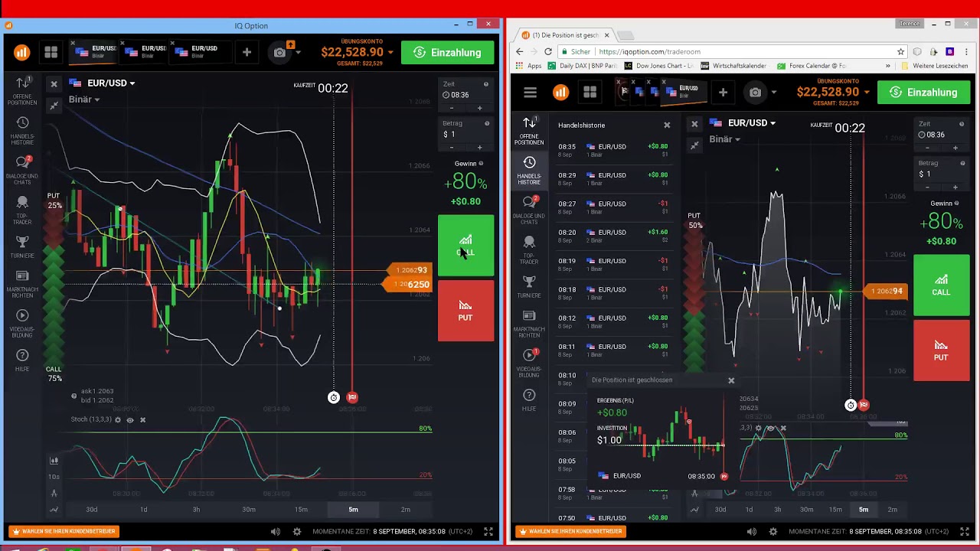Click Einzahlung button in left window
The height and width of the screenshot is (551, 980).
pos(448,52)
